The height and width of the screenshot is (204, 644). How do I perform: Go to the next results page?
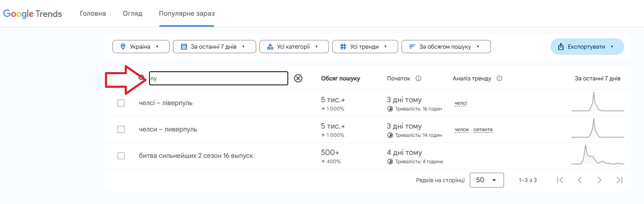tap(599, 180)
